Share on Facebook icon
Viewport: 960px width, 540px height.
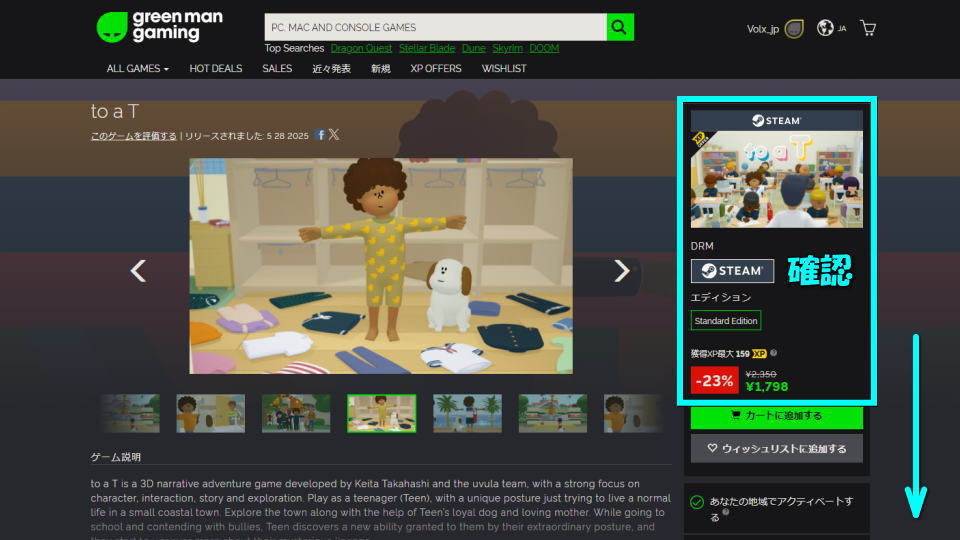point(320,135)
